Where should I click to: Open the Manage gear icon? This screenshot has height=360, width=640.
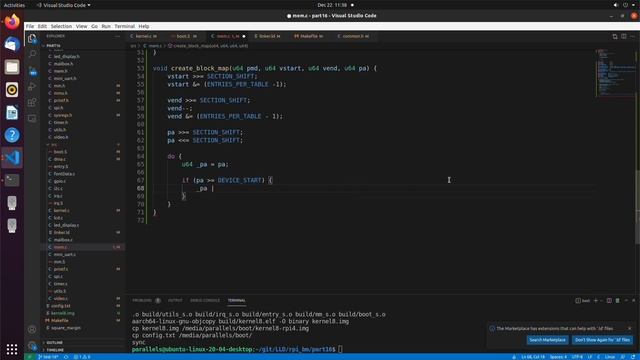pyautogui.click(x=32, y=346)
